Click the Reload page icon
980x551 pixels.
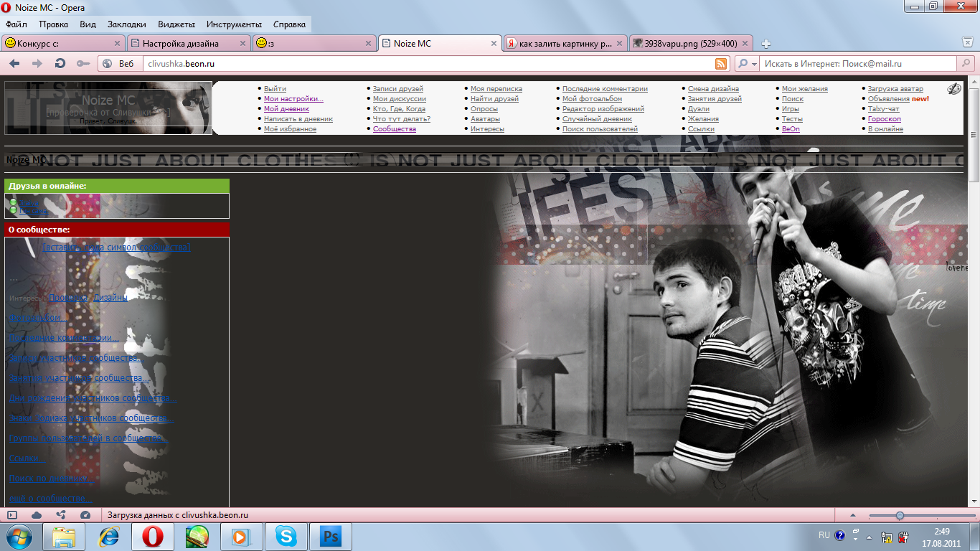[60, 64]
